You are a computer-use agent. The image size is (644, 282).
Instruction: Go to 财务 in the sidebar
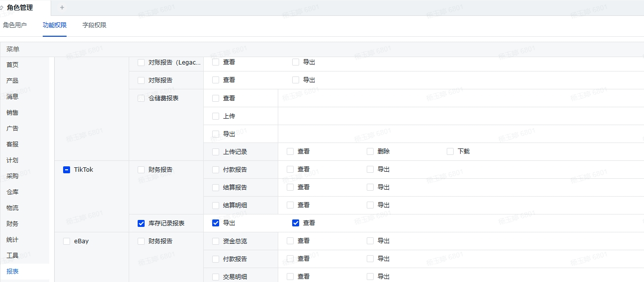tap(12, 224)
